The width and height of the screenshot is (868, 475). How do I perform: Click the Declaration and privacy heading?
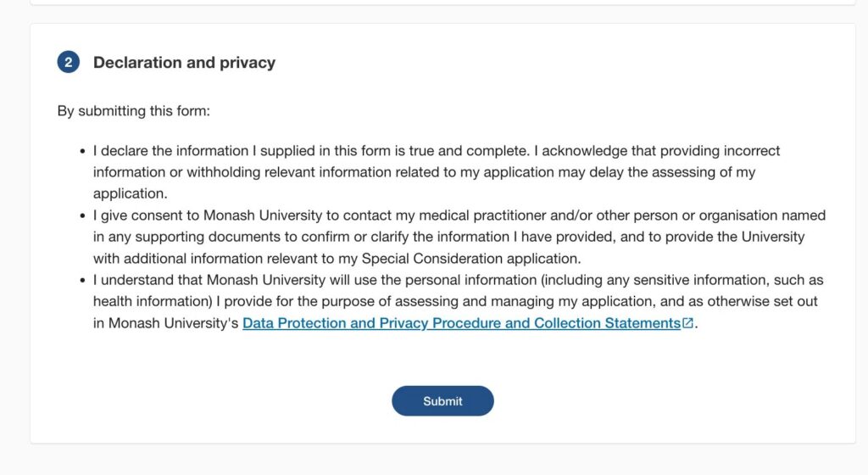(184, 62)
